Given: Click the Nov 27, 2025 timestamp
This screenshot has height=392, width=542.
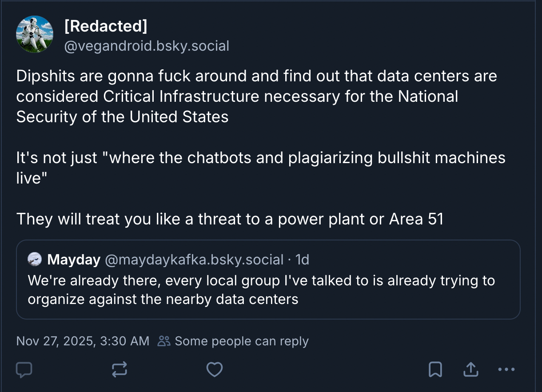Looking at the screenshot, I should (x=83, y=341).
